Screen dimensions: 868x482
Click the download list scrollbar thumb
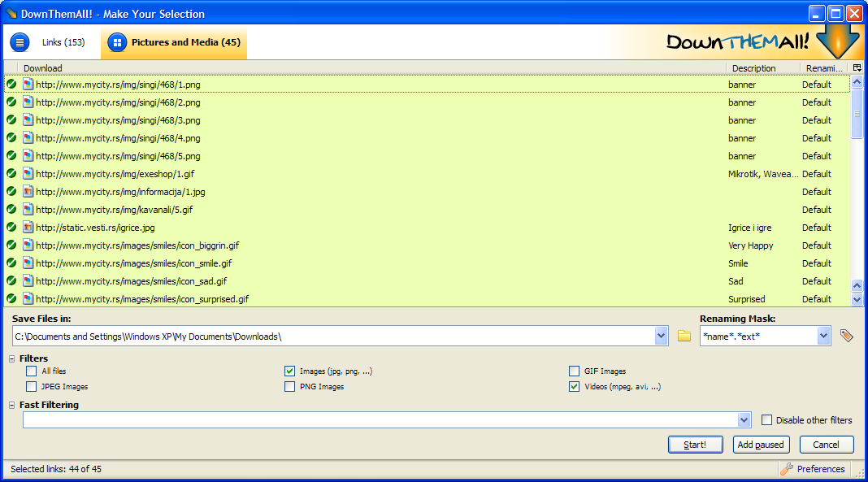[x=857, y=114]
